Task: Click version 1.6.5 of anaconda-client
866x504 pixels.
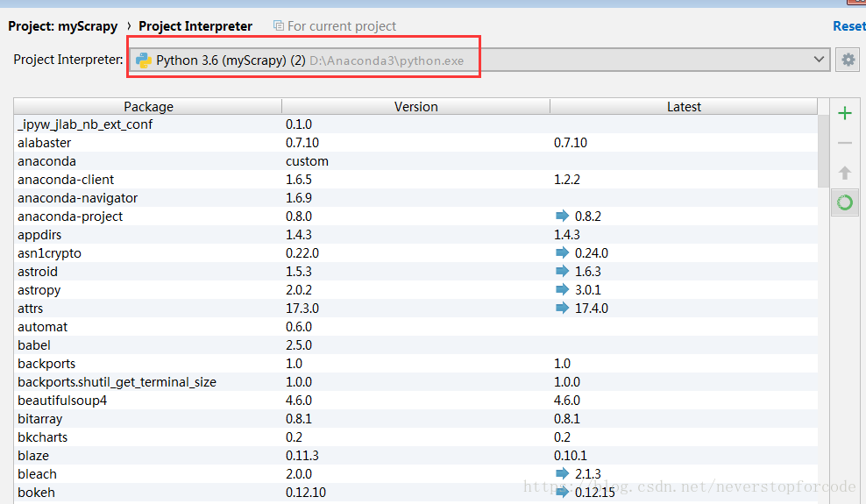Action: (x=299, y=180)
